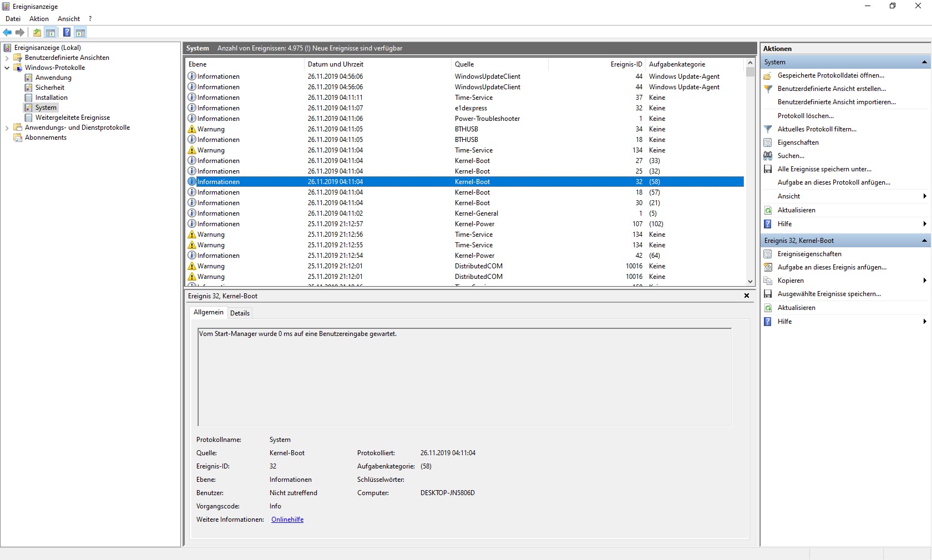This screenshot has height=560, width=932.
Task: Click the Eigenschaften properties icon
Action: 768,142
